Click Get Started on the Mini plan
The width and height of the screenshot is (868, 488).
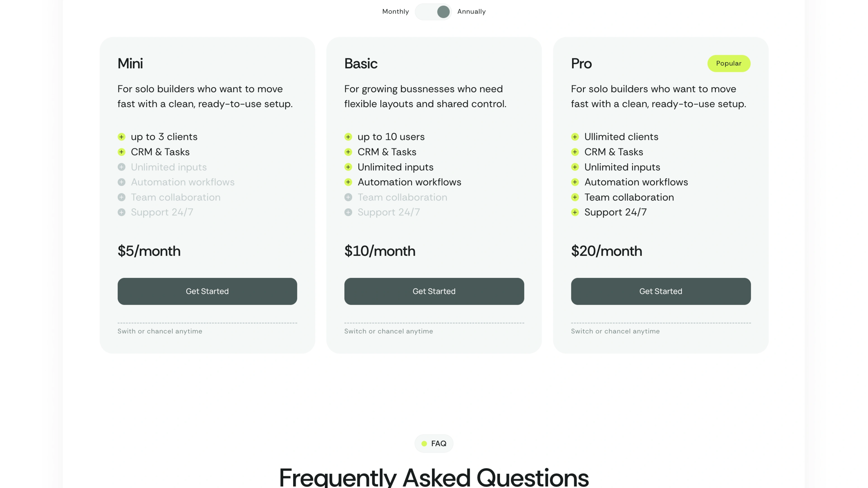click(x=207, y=291)
